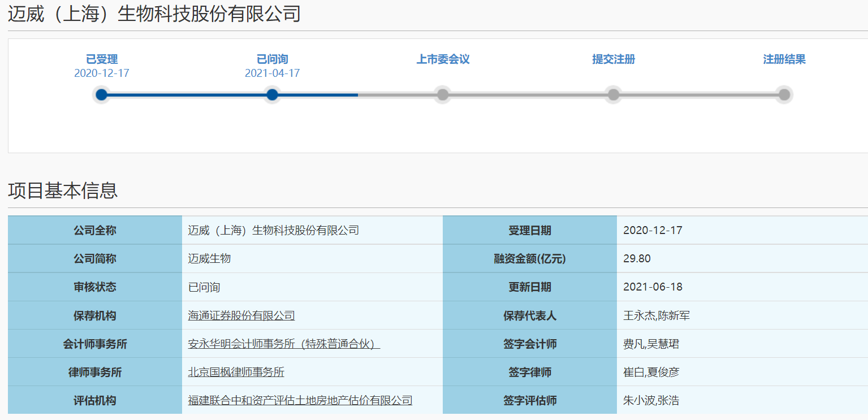Select the 上市委会议 stage label
The width and height of the screenshot is (868, 420).
point(443,59)
